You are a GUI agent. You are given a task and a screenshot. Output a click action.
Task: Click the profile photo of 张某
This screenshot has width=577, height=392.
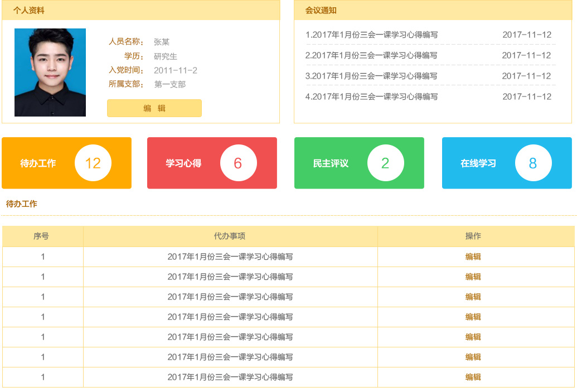tap(50, 72)
